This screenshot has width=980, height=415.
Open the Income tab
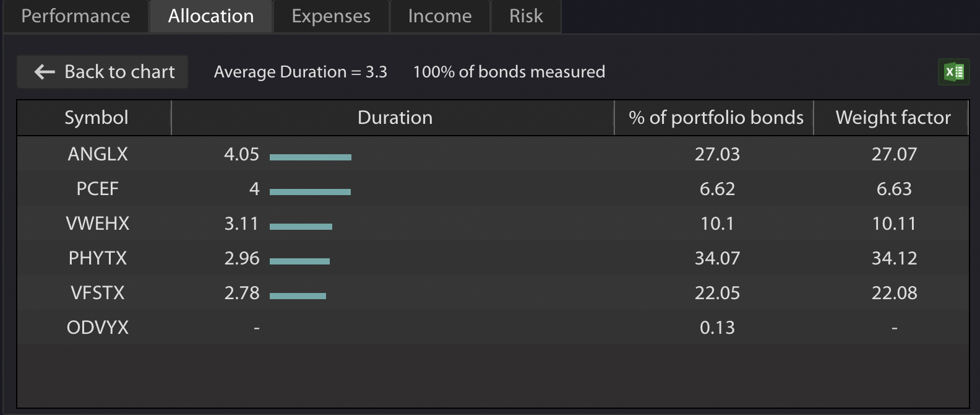pyautogui.click(x=440, y=16)
